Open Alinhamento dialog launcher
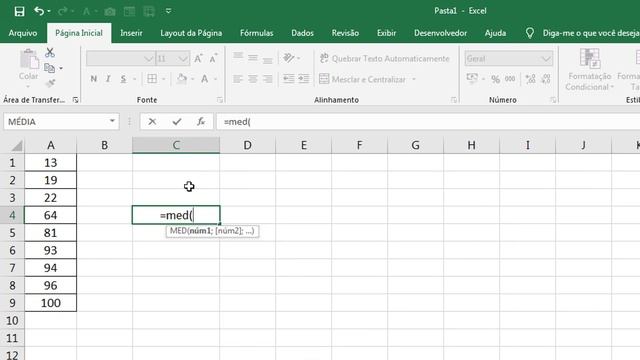640x360 pixels. coord(454,100)
